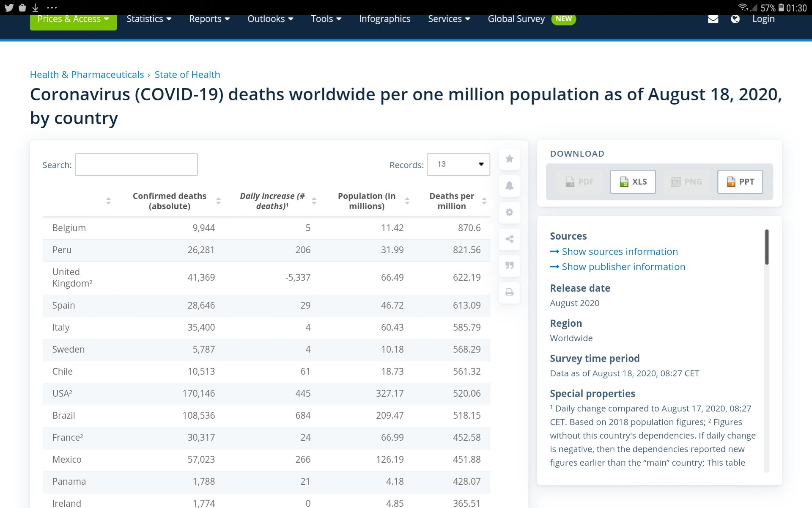Viewport: 812px width, 508px height.
Task: Click the Italy row label
Action: 60,327
